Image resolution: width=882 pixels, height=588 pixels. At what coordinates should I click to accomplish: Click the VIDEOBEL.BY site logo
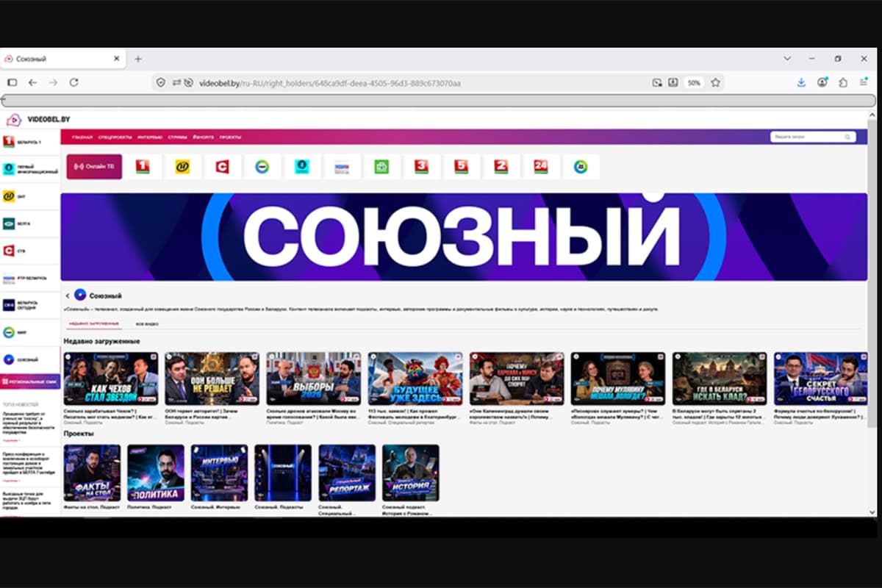pos(38,119)
